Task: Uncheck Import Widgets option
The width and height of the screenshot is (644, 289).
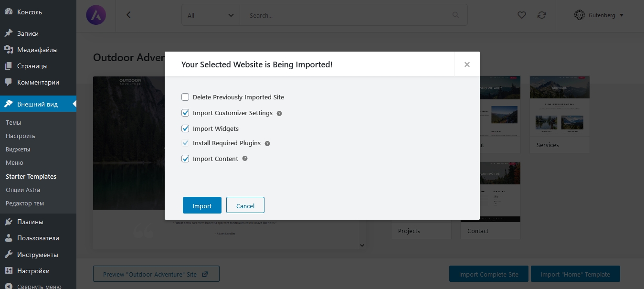Action: (185, 128)
